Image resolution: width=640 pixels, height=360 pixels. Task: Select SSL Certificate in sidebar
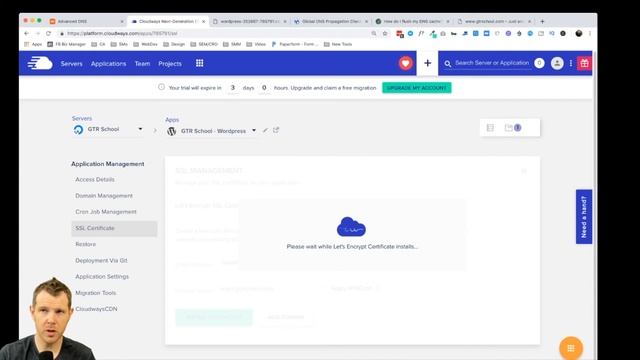pos(114,229)
